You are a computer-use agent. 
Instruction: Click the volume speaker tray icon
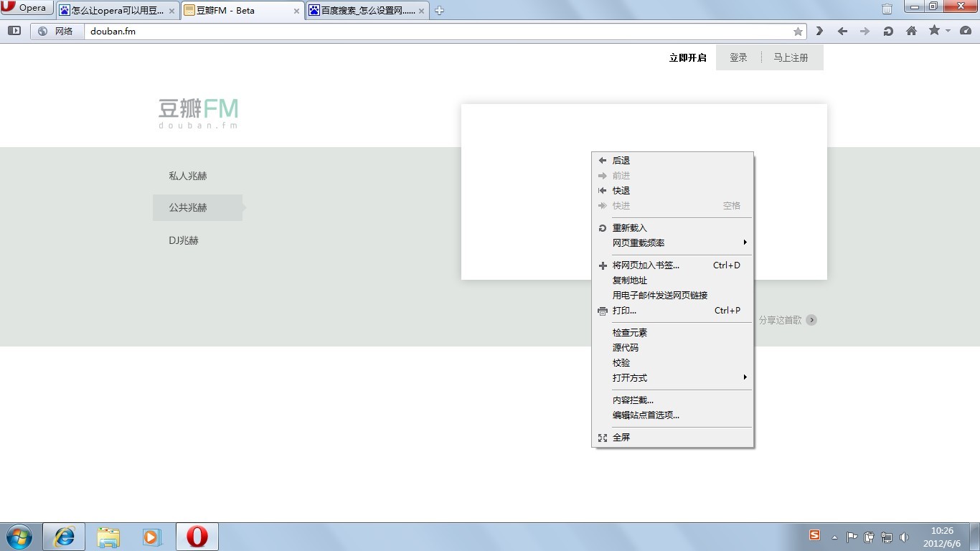tap(904, 537)
